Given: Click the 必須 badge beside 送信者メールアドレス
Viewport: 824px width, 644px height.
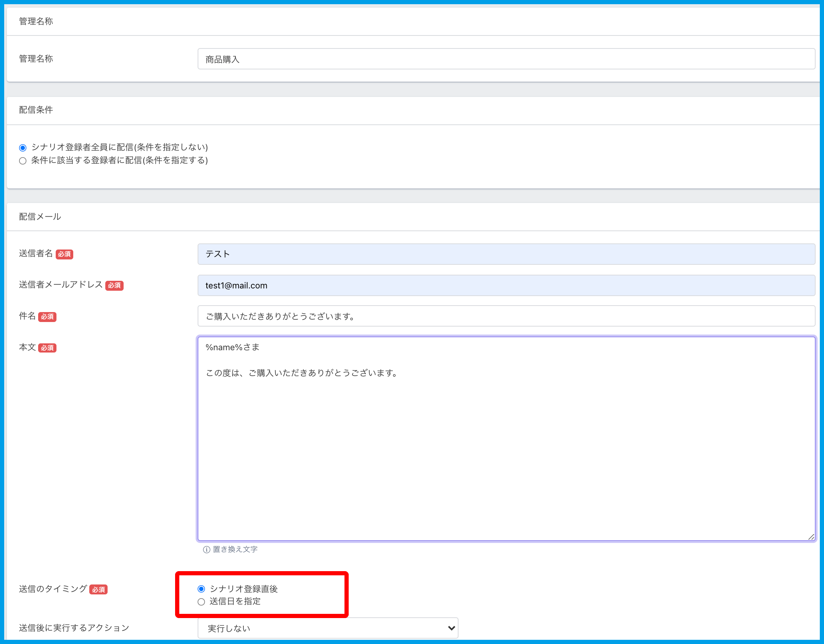Looking at the screenshot, I should tap(114, 285).
